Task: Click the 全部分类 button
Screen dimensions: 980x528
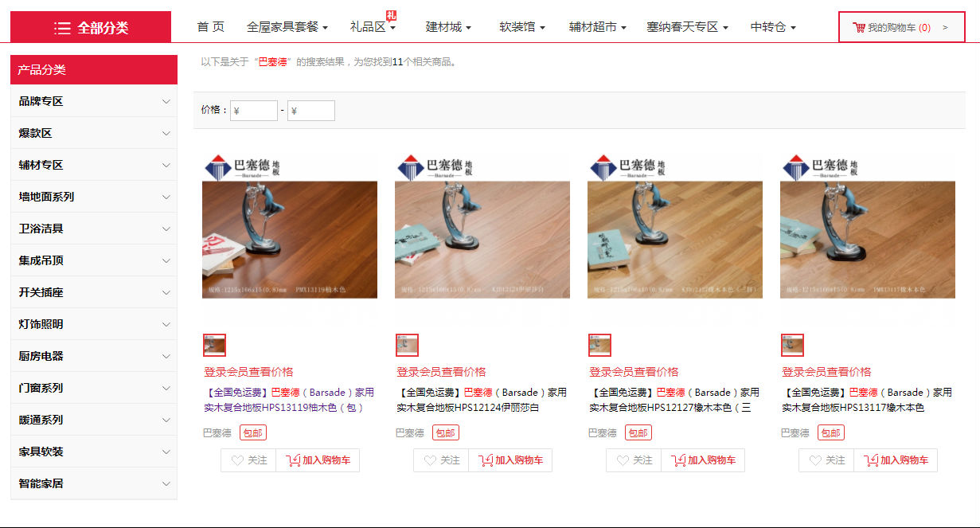Action: 91,27
